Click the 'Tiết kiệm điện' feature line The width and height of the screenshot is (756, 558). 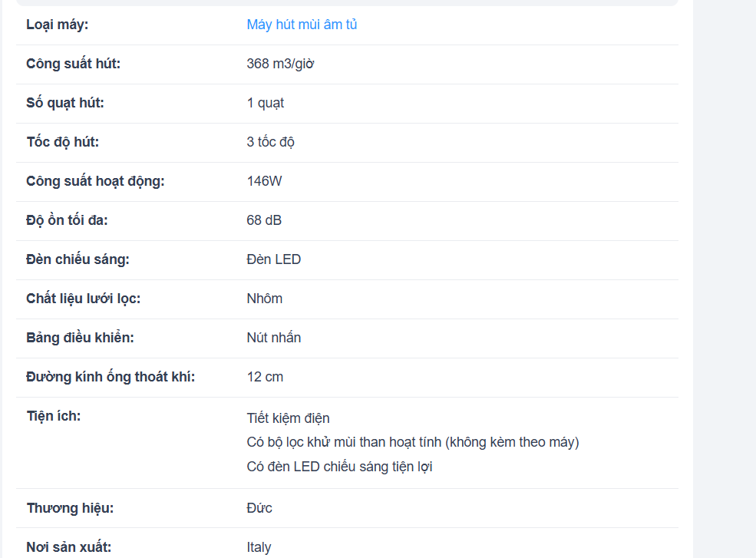[288, 418]
